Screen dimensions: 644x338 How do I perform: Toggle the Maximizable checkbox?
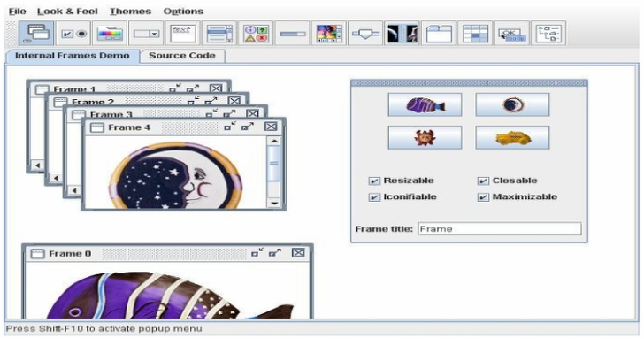click(483, 197)
